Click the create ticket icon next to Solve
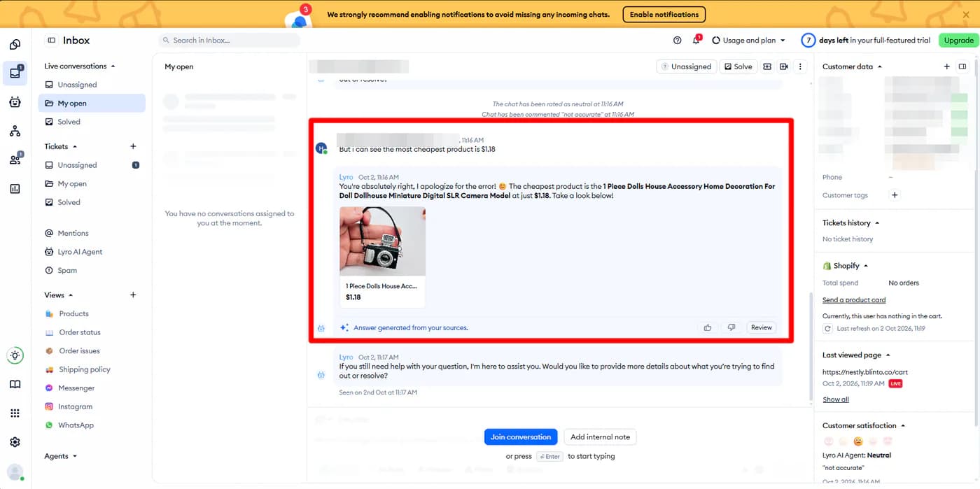Viewport: 980px width, 489px height. [767, 66]
